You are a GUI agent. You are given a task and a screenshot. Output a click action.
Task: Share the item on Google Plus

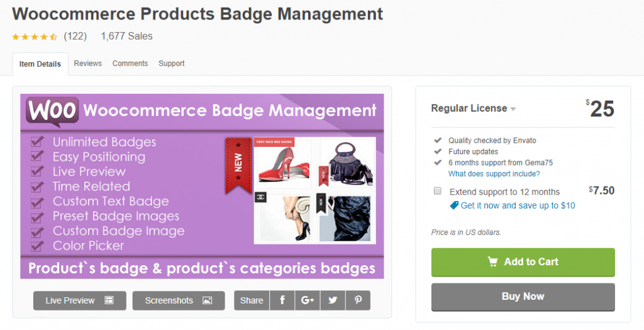(308, 300)
